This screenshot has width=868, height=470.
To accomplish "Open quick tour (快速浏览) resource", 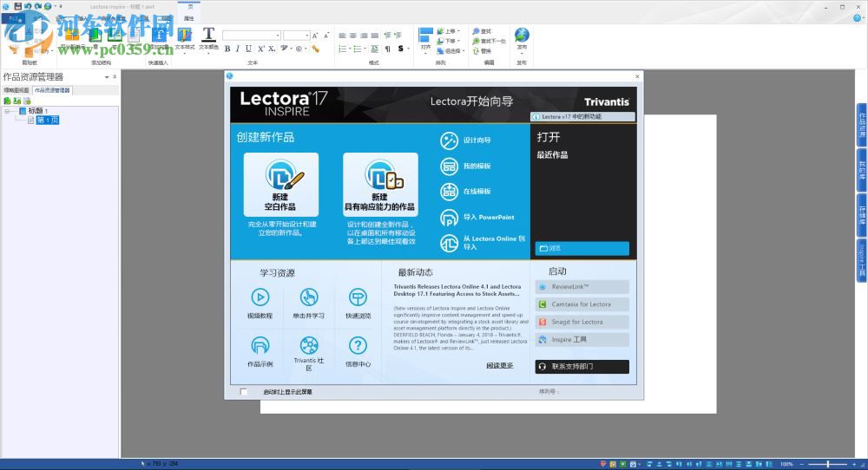I will [x=358, y=303].
